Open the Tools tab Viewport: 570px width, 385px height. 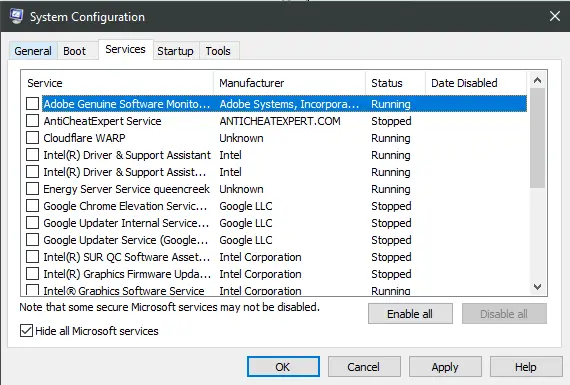point(218,51)
